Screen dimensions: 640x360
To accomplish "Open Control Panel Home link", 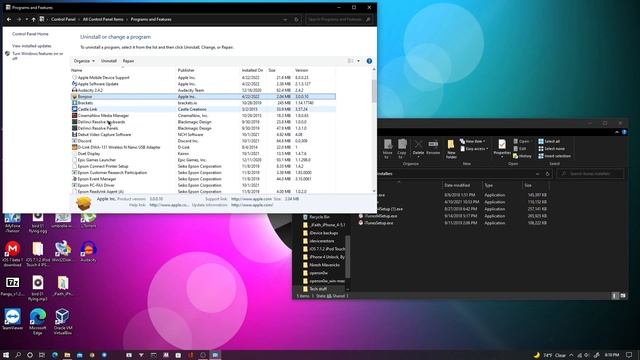I will coord(30,34).
